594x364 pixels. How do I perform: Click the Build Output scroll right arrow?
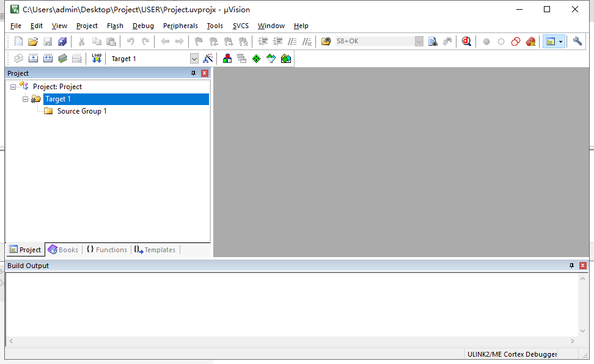pyautogui.click(x=572, y=341)
